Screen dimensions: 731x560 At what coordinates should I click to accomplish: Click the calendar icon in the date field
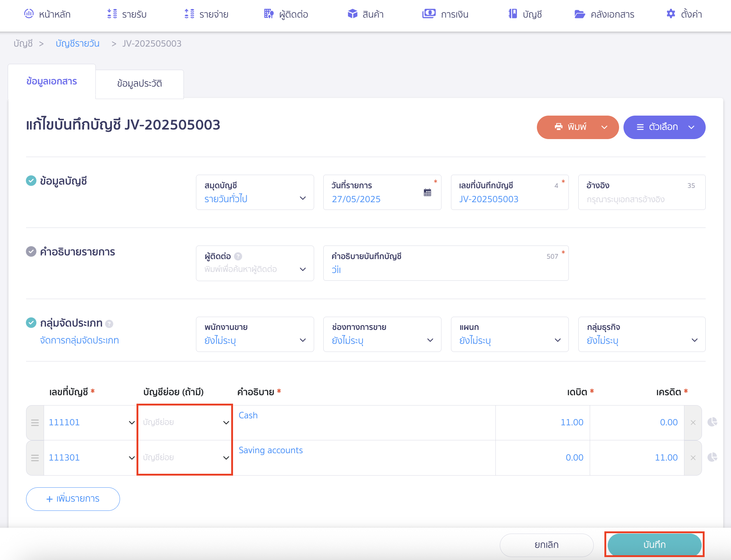pos(427,192)
